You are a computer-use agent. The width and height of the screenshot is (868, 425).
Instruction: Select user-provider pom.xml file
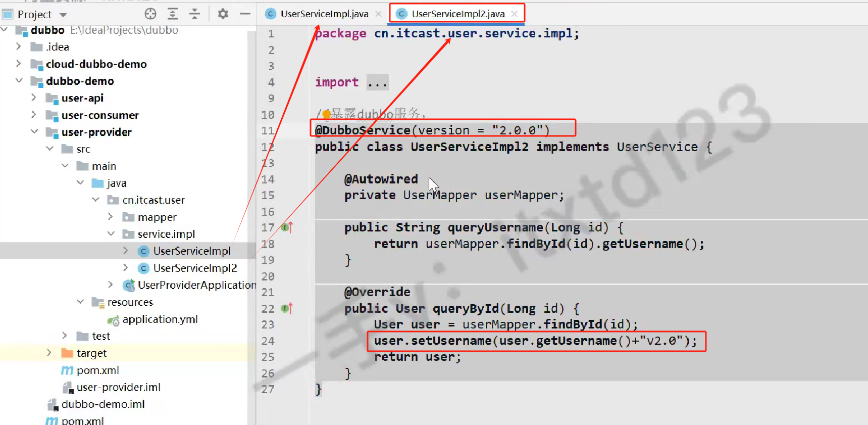tap(98, 370)
